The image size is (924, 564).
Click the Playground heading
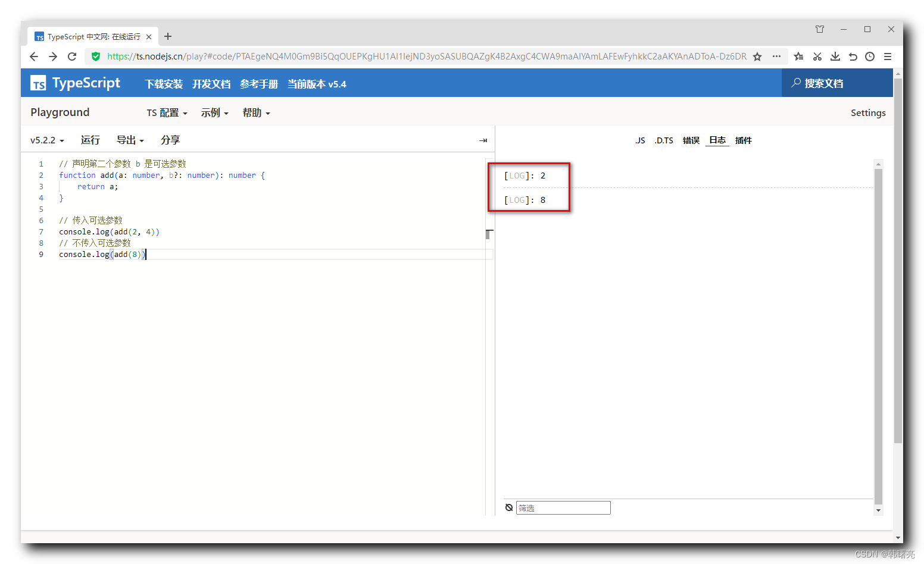(60, 112)
